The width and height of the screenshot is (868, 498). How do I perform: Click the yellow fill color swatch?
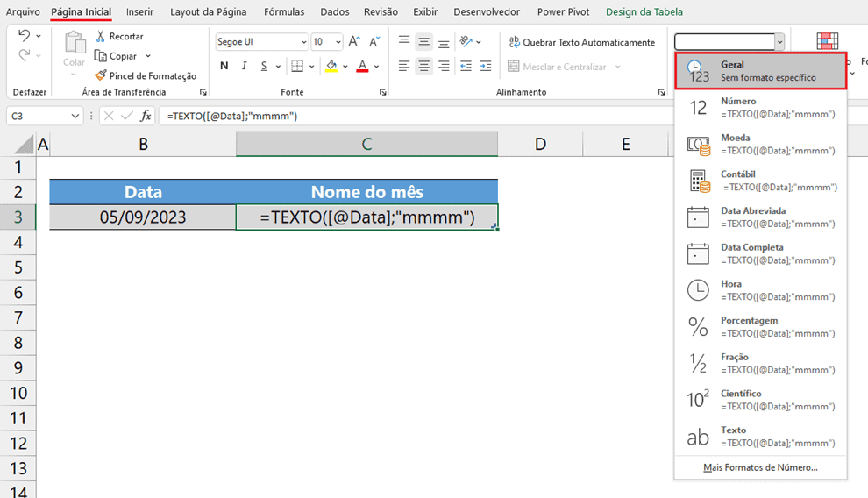(x=331, y=67)
